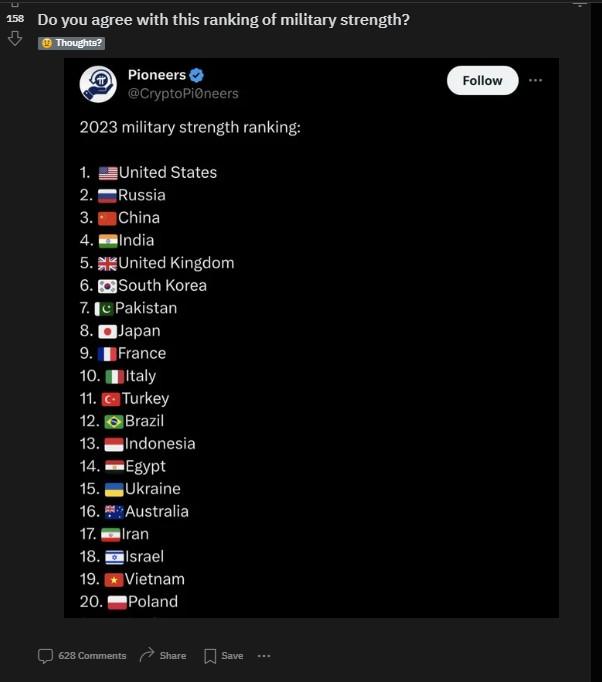This screenshot has height=682, width=602.
Task: Open the comments speech bubble icon
Action: coord(45,656)
